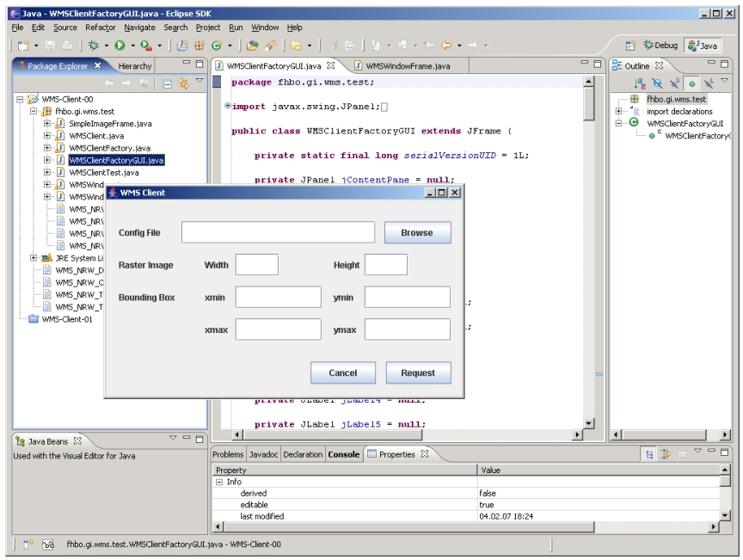Click the editor vertical scrollbar thumb
Screen dimensions: 743x560
pos(588,105)
